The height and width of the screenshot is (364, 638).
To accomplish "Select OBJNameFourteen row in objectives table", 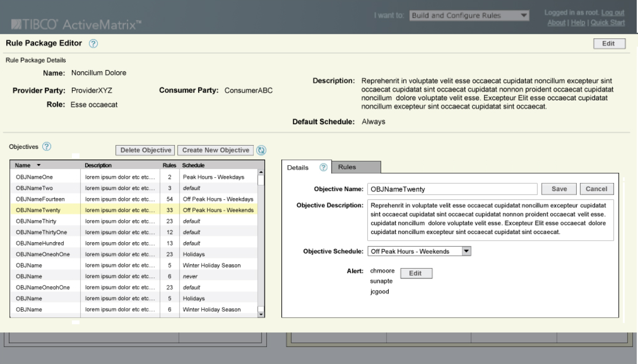I will (40, 199).
